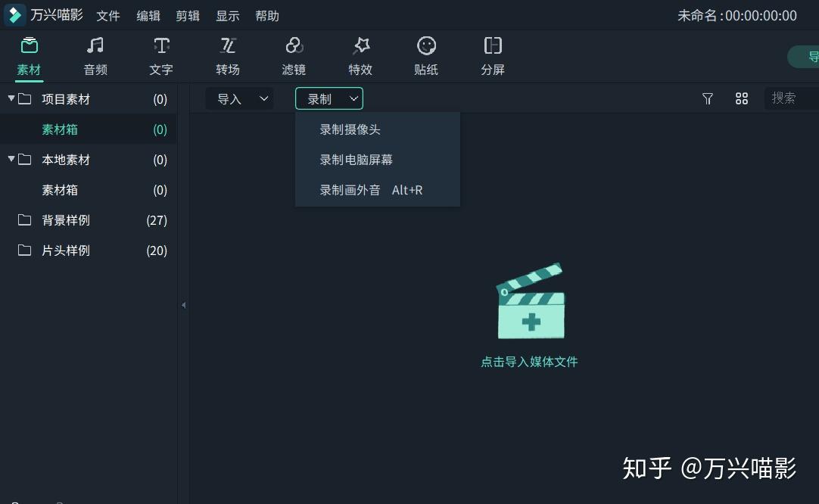
Task: Open the 背景样例 folder
Action: [89, 220]
